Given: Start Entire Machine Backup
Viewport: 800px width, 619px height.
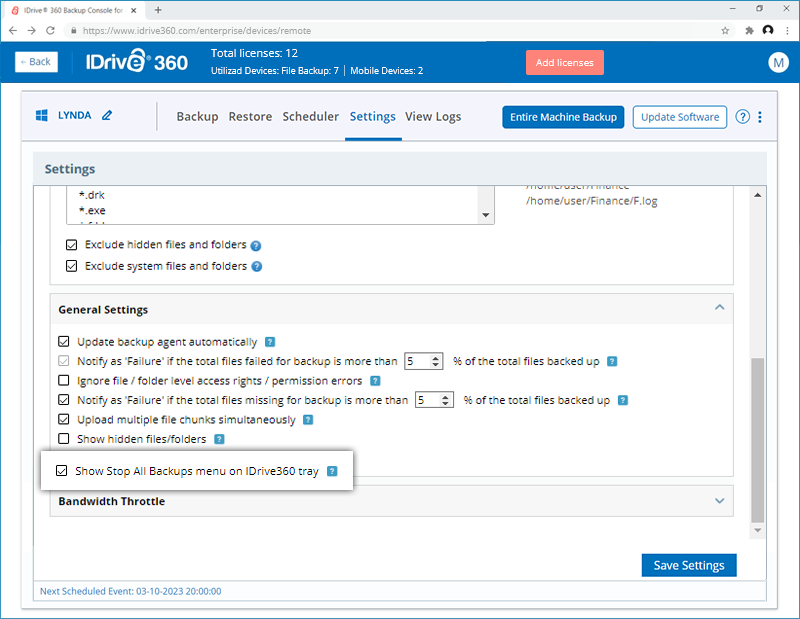Looking at the screenshot, I should pyautogui.click(x=563, y=117).
